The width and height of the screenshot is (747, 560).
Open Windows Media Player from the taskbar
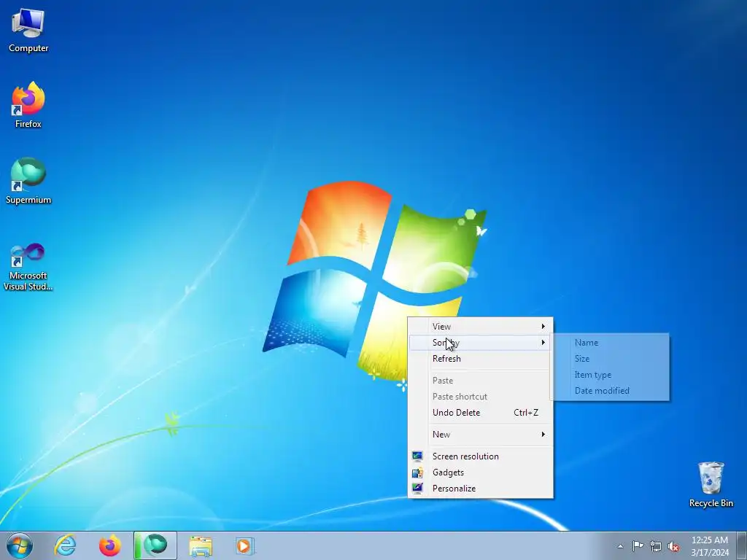(245, 545)
